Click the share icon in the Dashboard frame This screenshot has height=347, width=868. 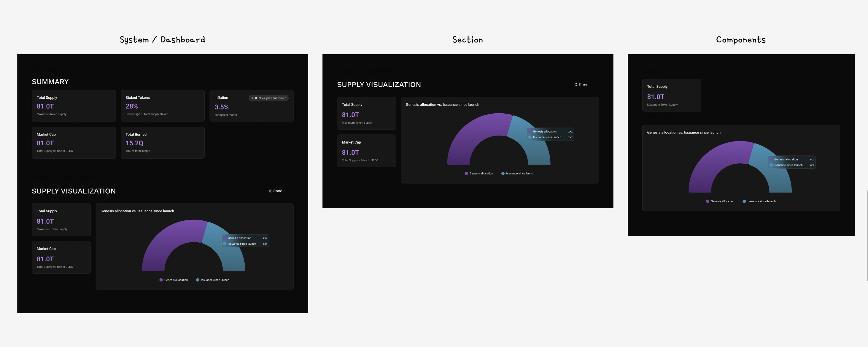coord(270,191)
